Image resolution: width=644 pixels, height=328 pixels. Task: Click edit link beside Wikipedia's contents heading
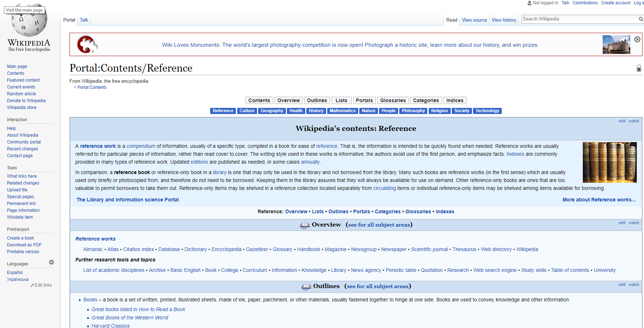622,121
